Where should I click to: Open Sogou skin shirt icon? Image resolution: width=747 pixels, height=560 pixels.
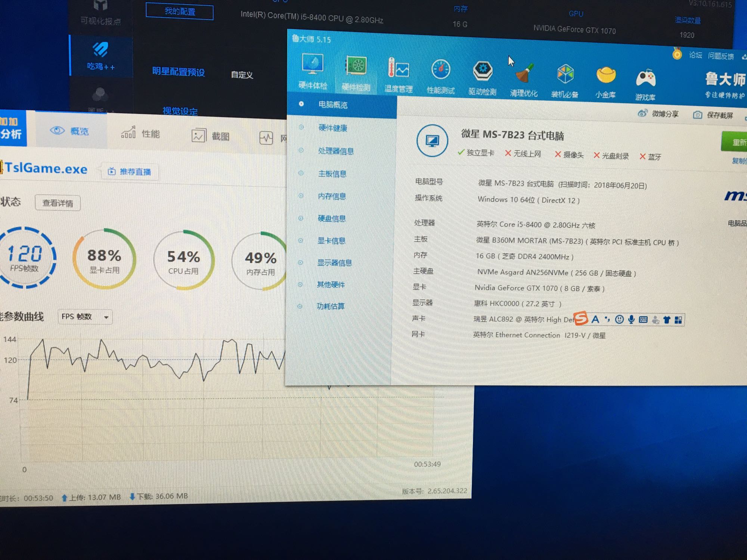tap(667, 320)
